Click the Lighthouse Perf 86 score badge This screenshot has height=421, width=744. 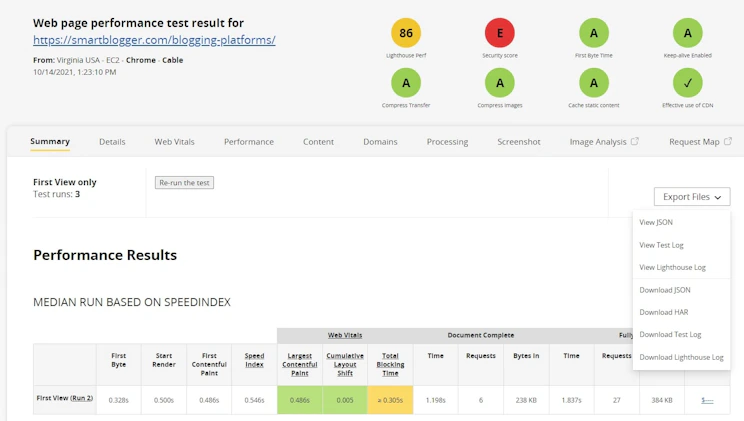[406, 33]
